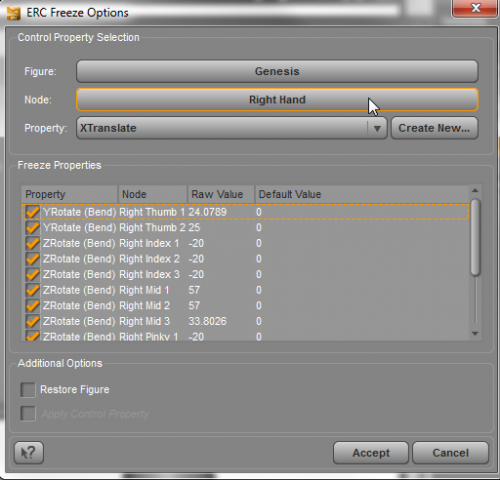The image size is (500, 480).
Task: Toggle the Apply Control Property checkbox
Action: coord(28,414)
